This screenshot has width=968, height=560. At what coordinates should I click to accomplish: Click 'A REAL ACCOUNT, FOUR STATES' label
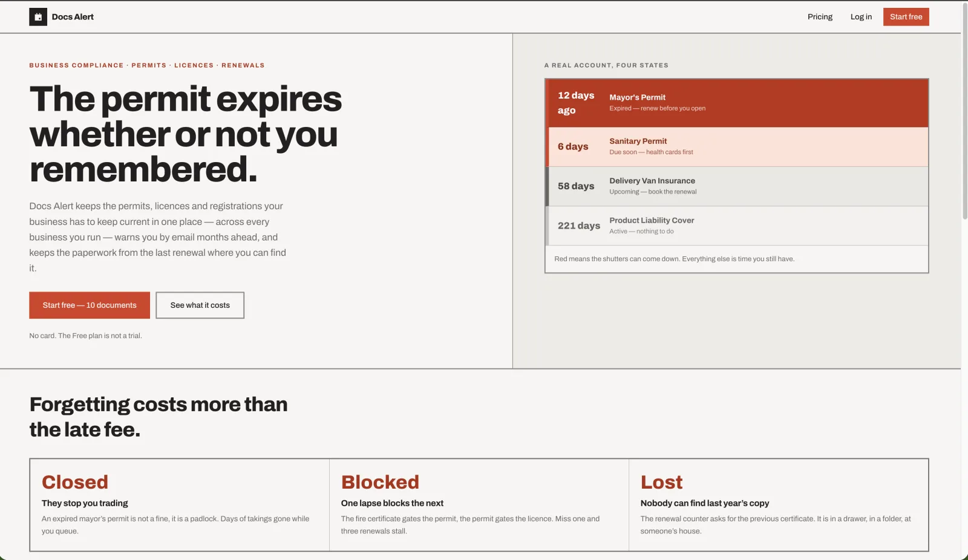(x=606, y=65)
